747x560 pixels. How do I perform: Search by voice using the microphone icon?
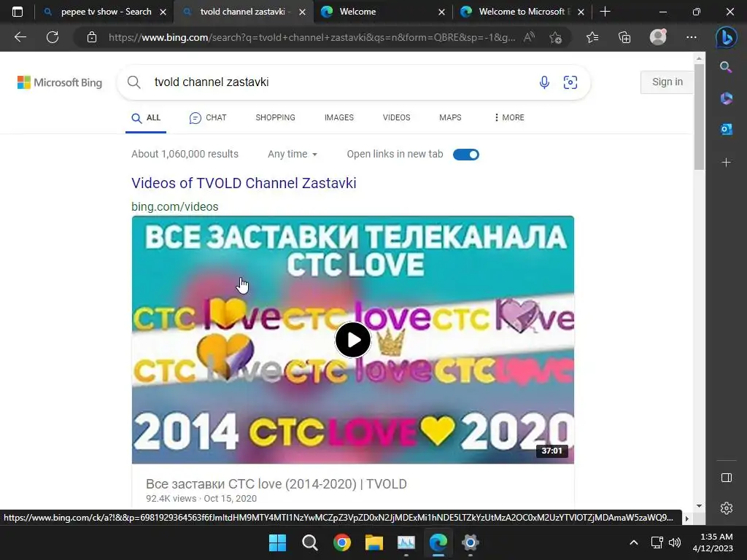click(544, 82)
